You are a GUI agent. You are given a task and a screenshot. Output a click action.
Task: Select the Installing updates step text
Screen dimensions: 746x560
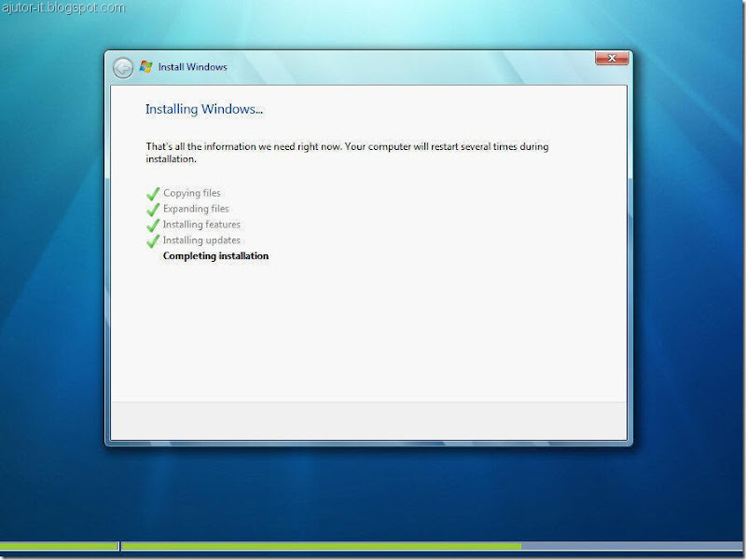coord(201,240)
